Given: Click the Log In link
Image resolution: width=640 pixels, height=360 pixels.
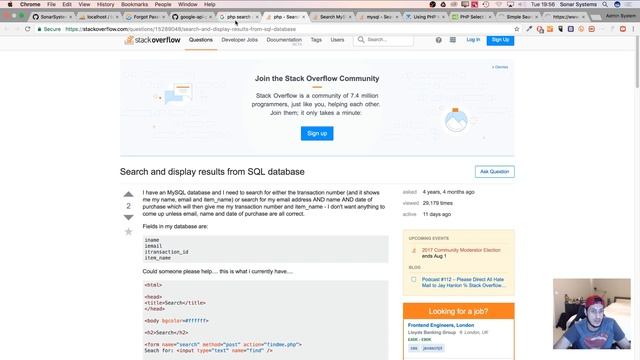Looking at the screenshot, I should [473, 40].
